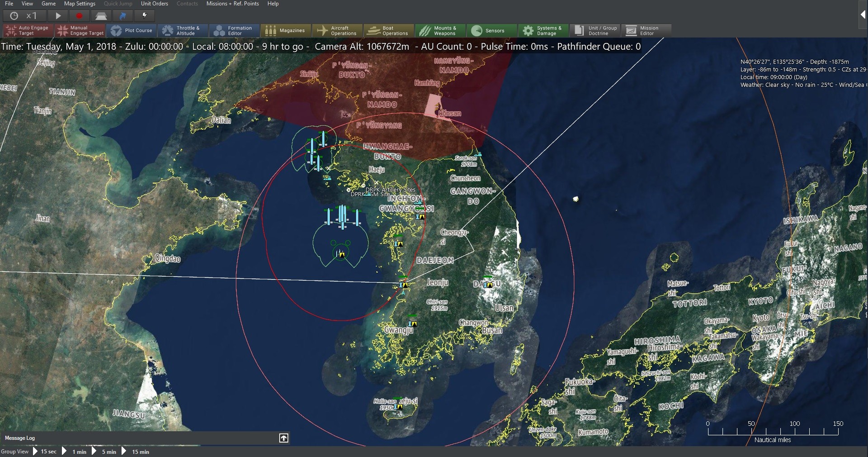
Task: Open the Unit Orders menu
Action: point(154,4)
